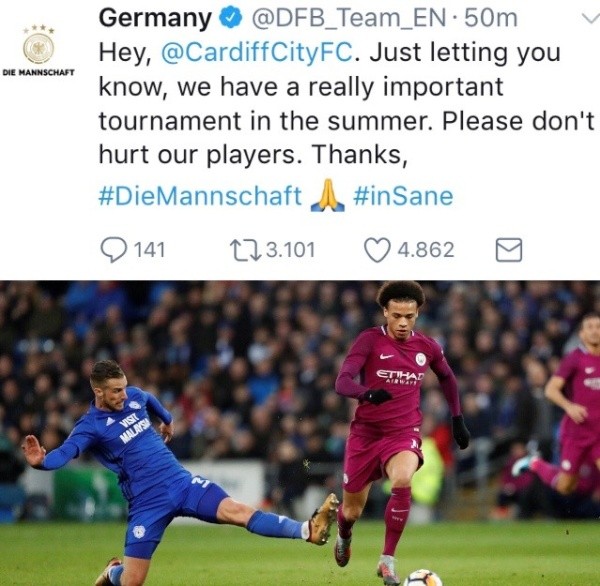The height and width of the screenshot is (586, 600).
Task: Open the @DFB_Team_EN handle
Action: (x=349, y=18)
